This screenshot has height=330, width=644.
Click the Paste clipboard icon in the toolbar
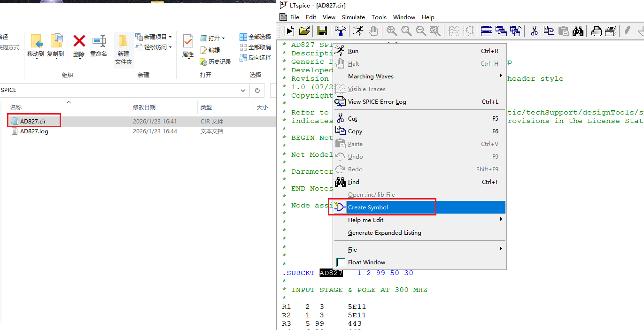click(563, 31)
